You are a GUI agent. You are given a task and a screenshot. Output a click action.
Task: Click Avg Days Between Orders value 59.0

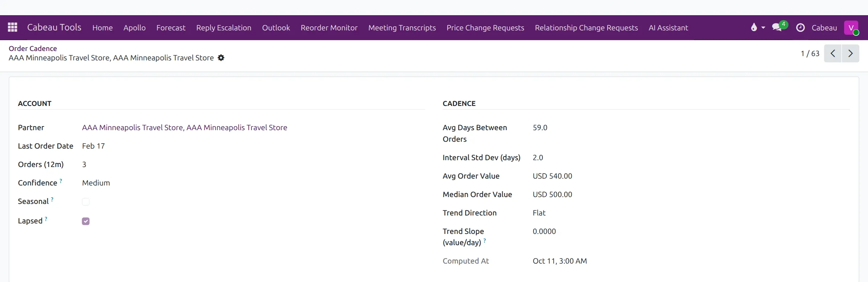coord(540,128)
